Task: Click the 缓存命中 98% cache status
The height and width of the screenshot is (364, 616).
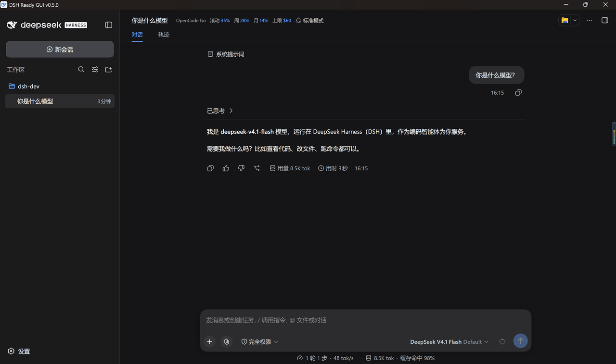Action: 417,358
